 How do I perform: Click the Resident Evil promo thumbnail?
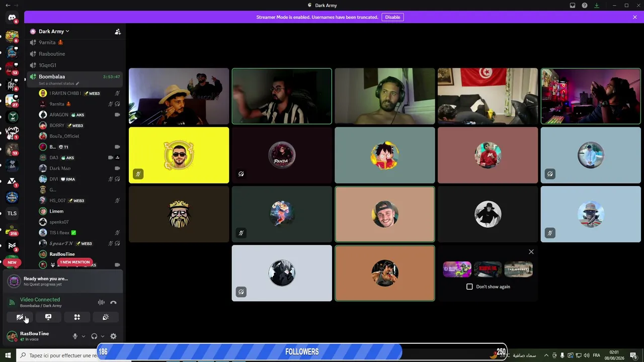point(488,269)
